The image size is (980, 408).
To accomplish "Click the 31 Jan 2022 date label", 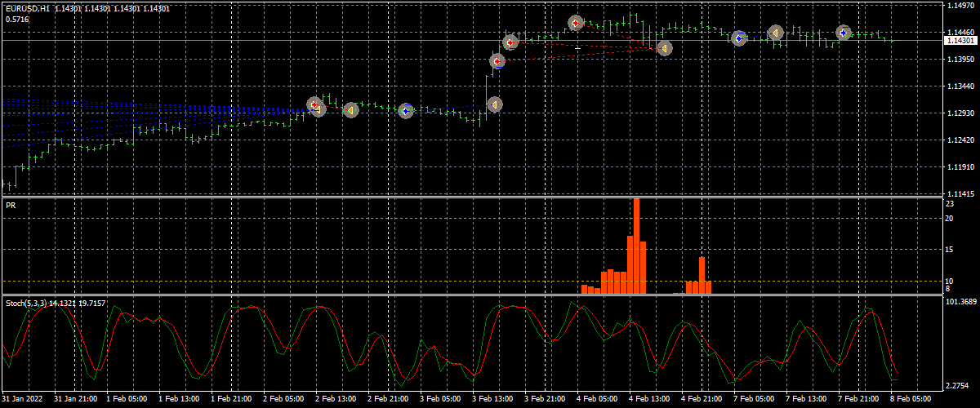I will point(22,399).
